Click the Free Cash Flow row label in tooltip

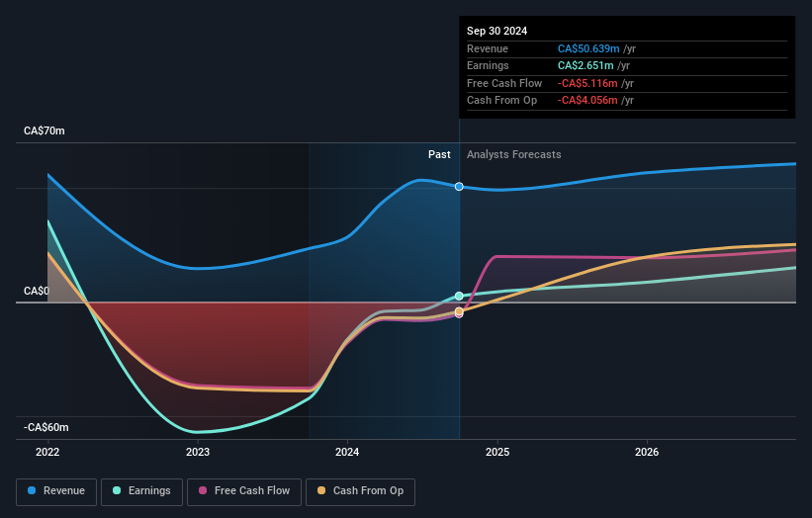point(504,83)
